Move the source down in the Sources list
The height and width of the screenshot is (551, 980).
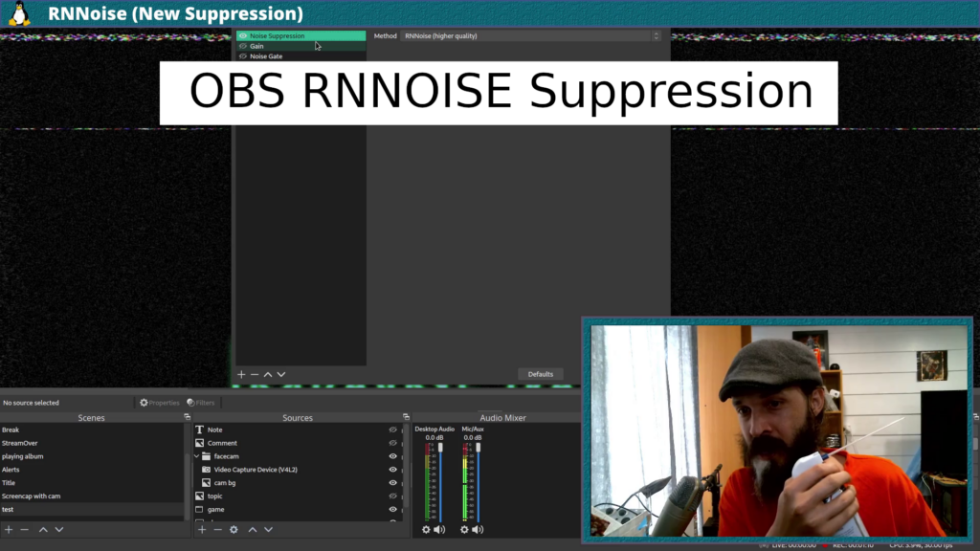[x=269, y=530]
